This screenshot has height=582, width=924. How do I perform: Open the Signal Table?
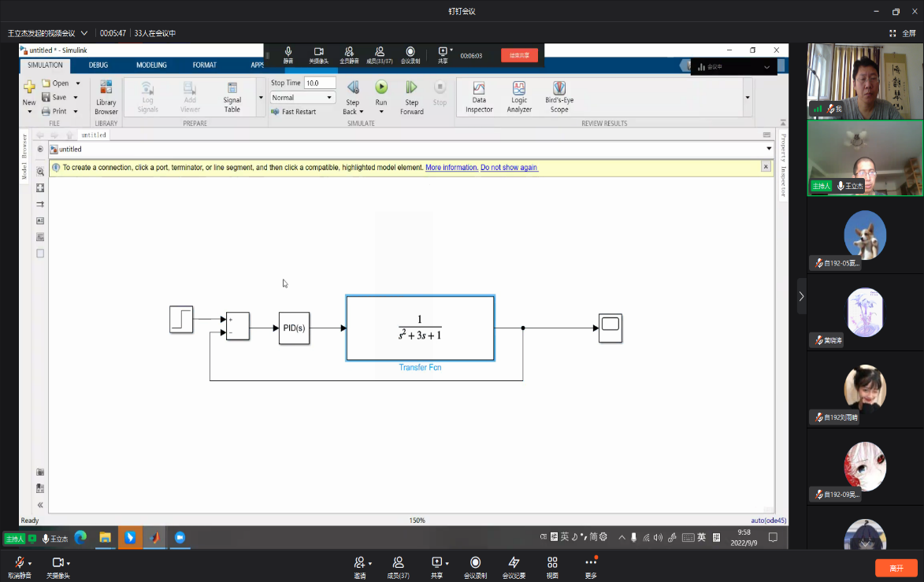tap(232, 96)
